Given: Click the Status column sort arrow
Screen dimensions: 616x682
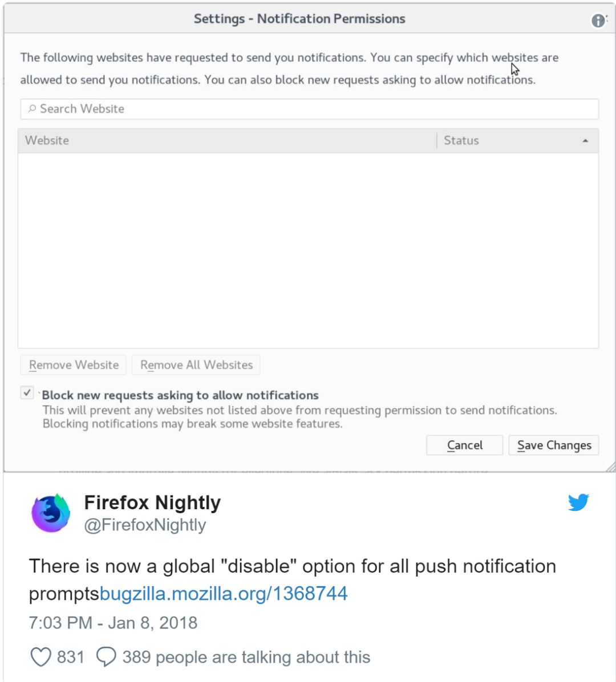Looking at the screenshot, I should pos(585,141).
